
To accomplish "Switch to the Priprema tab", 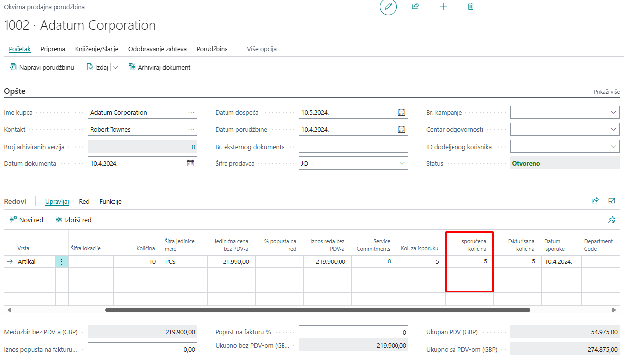I will [x=53, y=49].
